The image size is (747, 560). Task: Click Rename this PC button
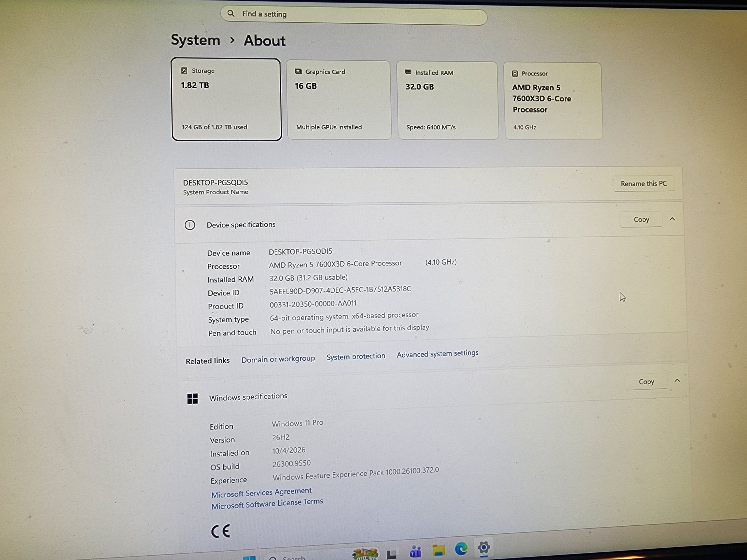pyautogui.click(x=644, y=184)
